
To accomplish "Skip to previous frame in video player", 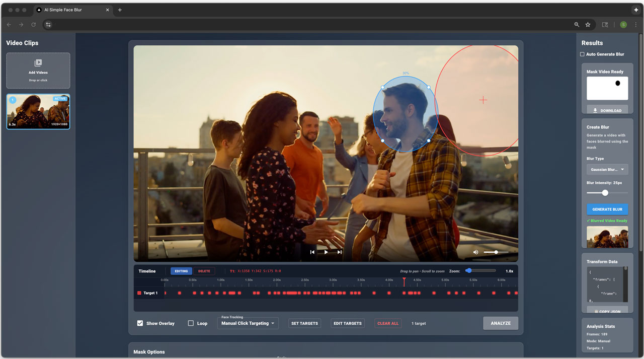I will click(312, 252).
